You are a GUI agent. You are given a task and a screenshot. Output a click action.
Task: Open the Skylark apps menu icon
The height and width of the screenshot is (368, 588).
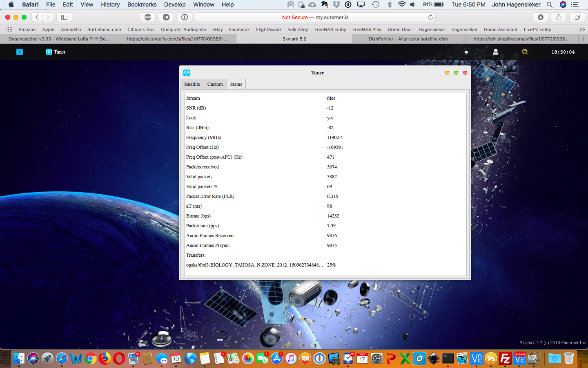pyautogui.click(x=20, y=52)
